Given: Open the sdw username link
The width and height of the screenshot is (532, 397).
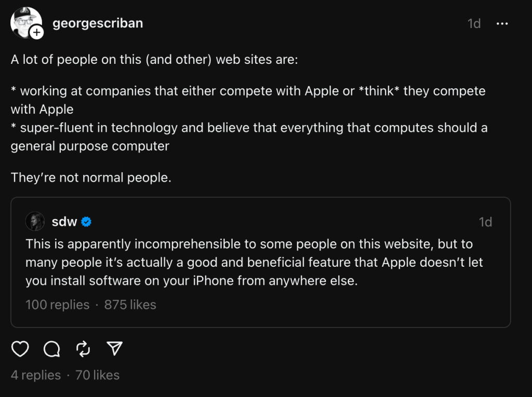Looking at the screenshot, I should point(64,222).
